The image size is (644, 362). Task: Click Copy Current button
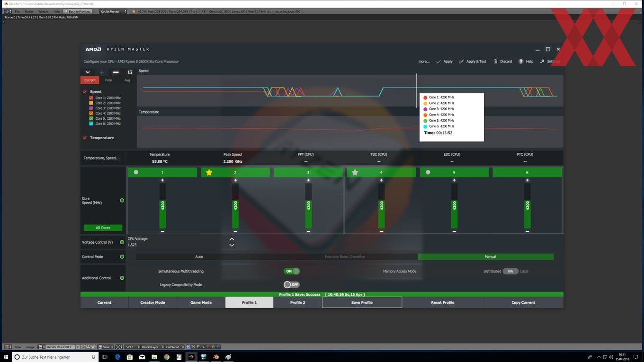click(523, 302)
